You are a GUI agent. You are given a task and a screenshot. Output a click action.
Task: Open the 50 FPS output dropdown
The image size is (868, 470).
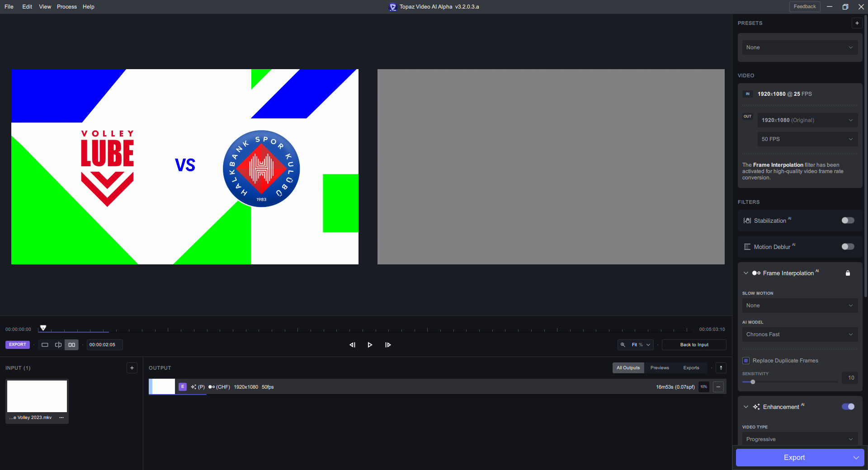tap(807, 139)
